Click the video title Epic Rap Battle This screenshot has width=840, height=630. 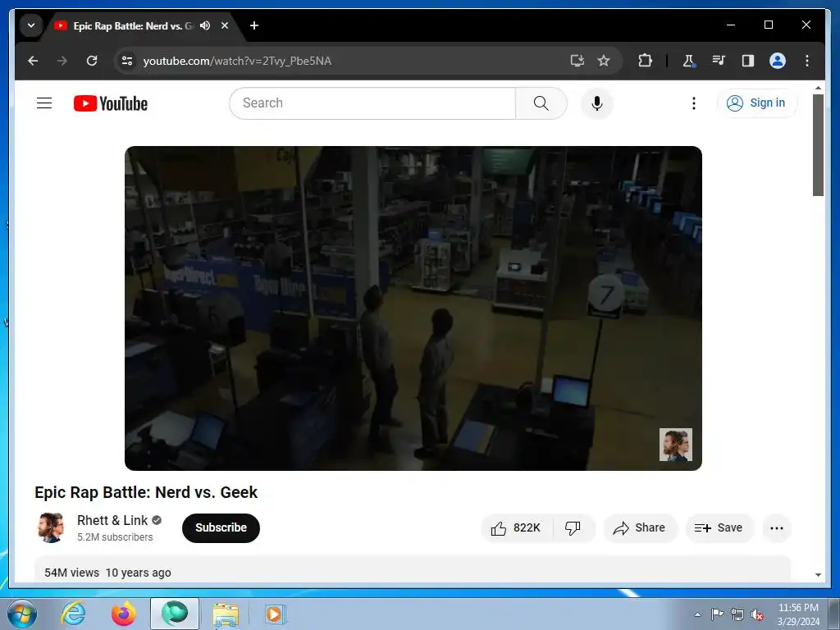pyautogui.click(x=146, y=492)
